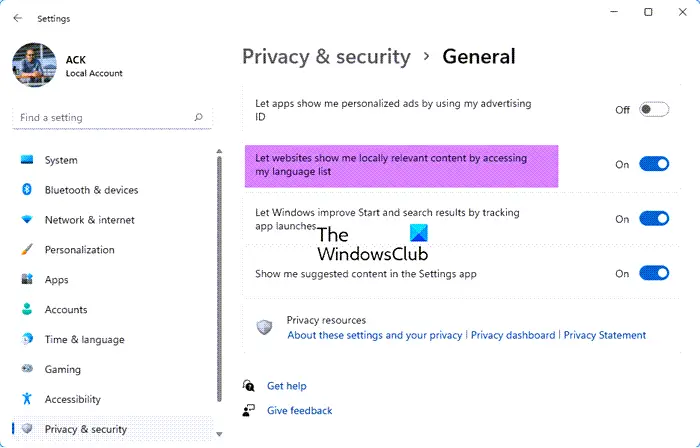The image size is (700, 448).
Task: Click the Network & internet wifi icon
Action: [x=27, y=220]
